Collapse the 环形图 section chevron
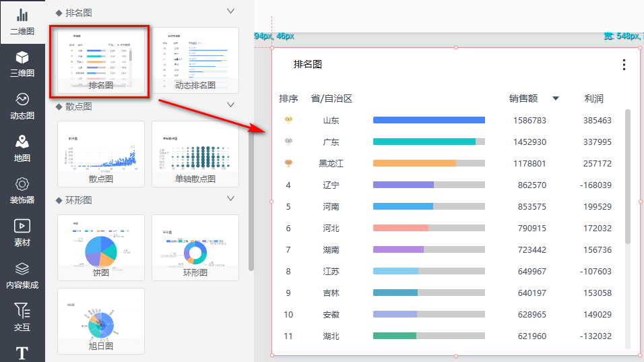 pyautogui.click(x=231, y=199)
